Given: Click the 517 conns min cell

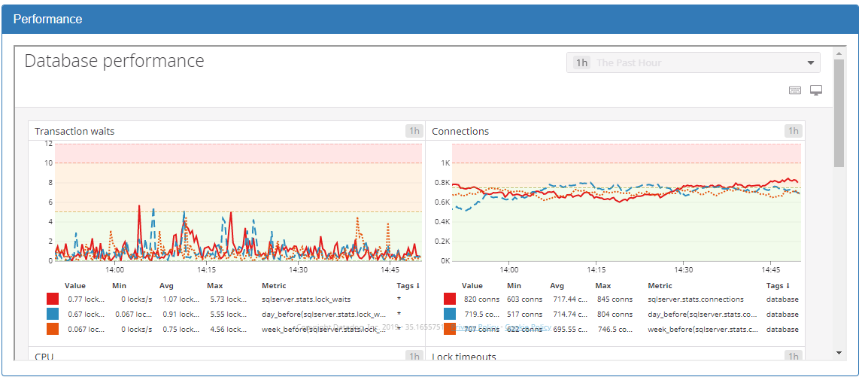Looking at the screenshot, I should (524, 315).
